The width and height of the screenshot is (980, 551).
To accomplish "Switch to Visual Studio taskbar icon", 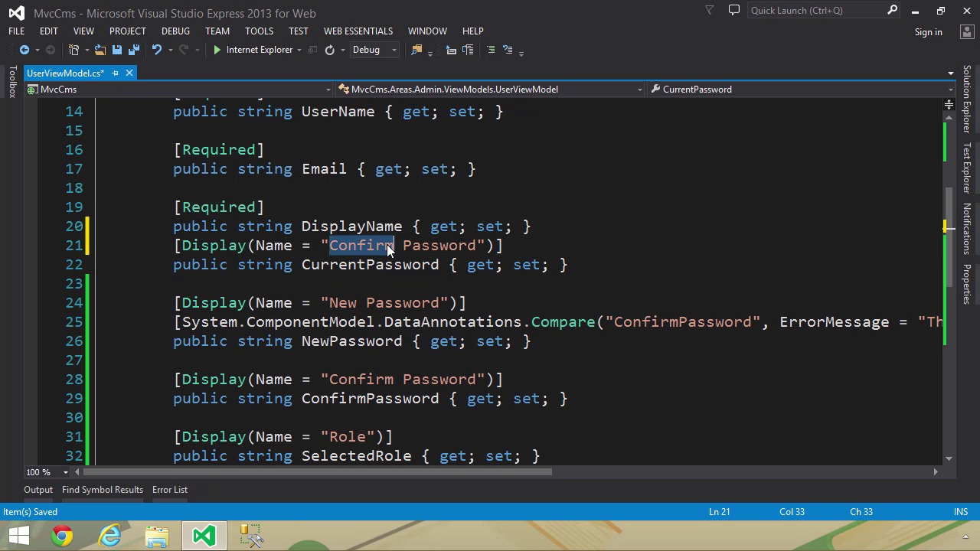I will (204, 536).
